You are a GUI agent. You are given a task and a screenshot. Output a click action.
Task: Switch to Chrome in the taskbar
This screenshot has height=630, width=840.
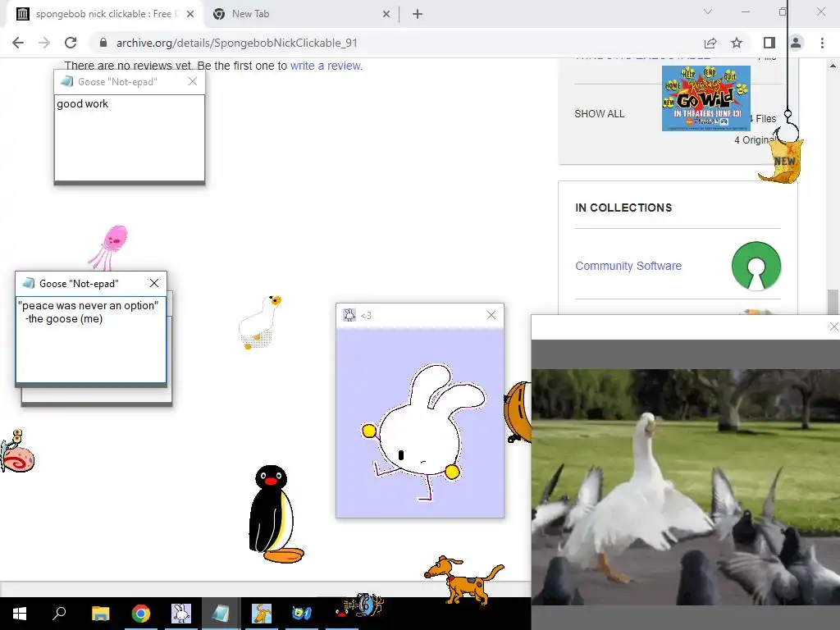141,614
